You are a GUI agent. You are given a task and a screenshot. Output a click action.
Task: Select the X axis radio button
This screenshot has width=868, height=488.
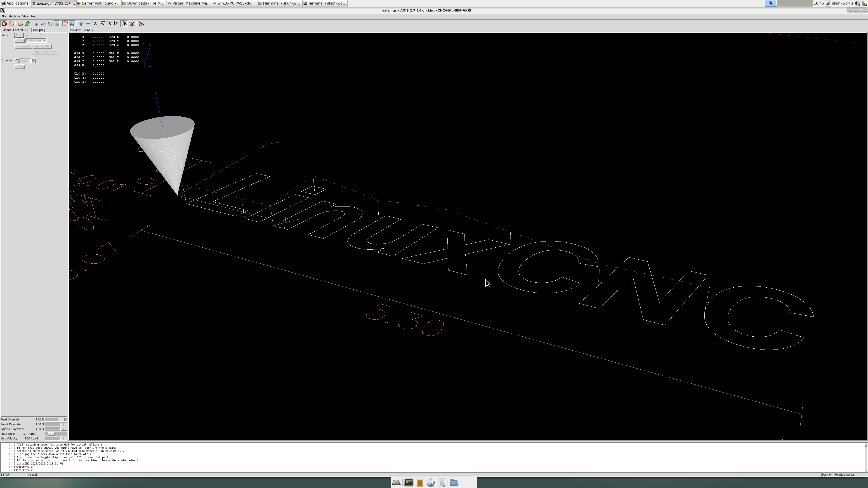click(19, 35)
